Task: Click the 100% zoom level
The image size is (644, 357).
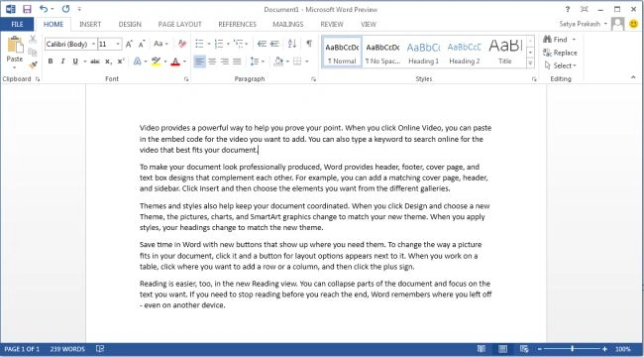Action: pos(622,349)
